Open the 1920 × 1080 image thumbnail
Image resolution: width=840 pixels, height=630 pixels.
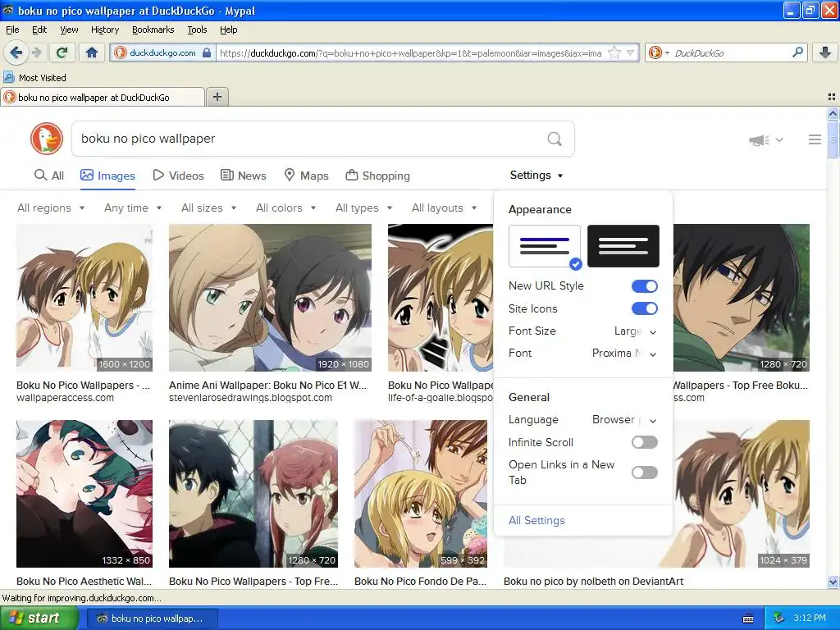coord(270,297)
